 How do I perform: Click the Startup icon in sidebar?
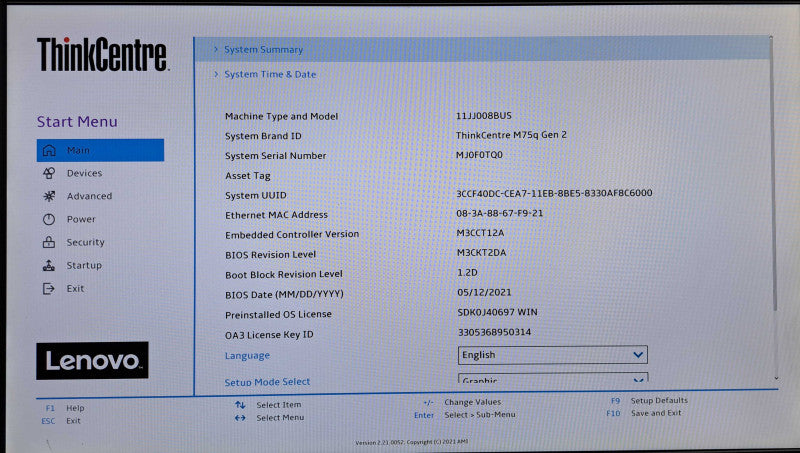[49, 265]
